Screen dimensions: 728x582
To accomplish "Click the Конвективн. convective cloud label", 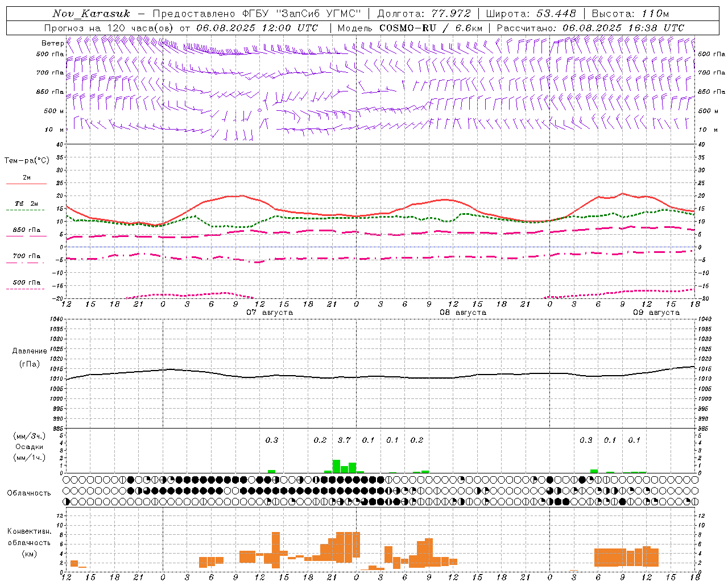I will [x=29, y=531].
